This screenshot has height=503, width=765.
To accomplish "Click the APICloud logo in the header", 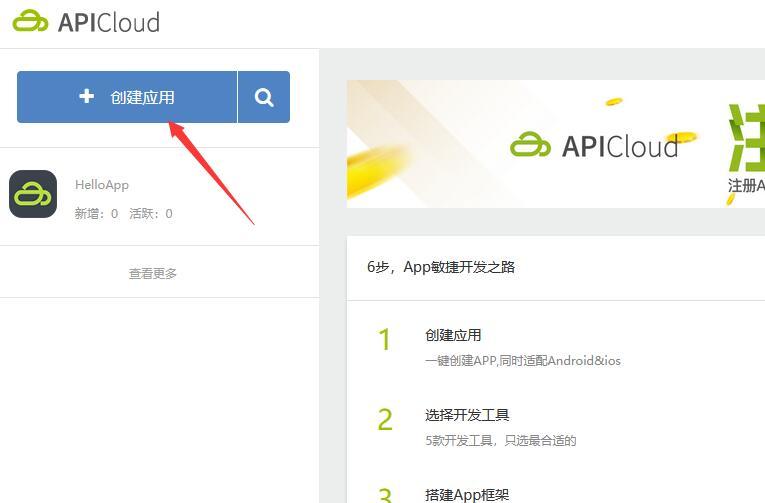I will tap(86, 22).
